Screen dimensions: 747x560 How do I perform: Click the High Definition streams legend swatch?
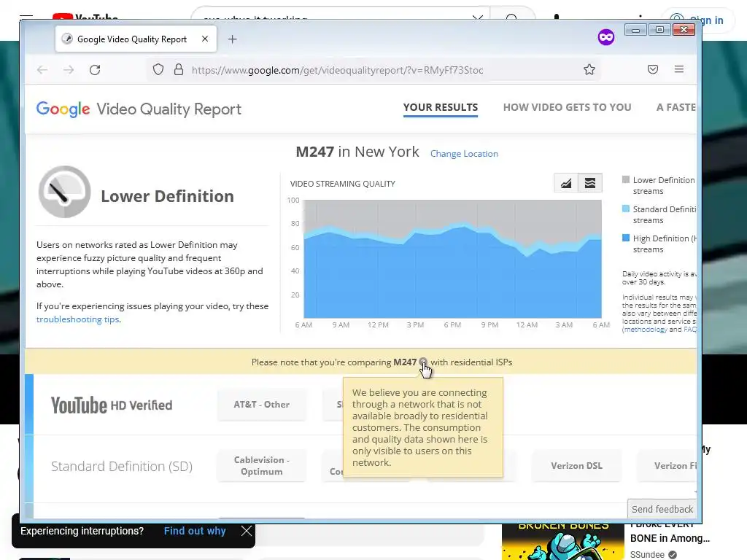tap(626, 238)
